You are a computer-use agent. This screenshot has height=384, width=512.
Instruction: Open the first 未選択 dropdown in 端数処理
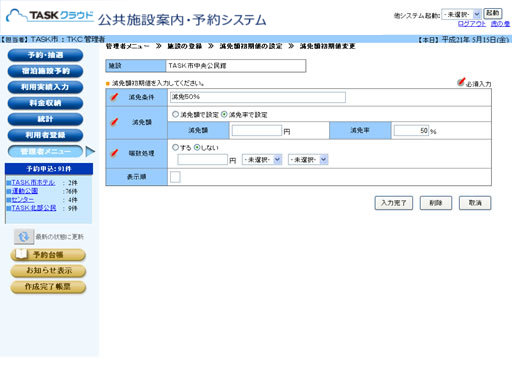(x=262, y=160)
